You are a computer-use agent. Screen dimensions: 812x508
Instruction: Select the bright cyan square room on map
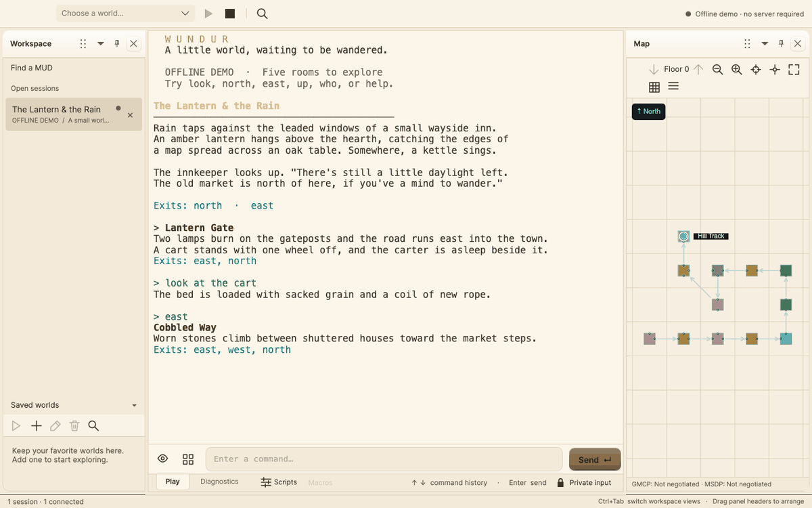pos(786,339)
